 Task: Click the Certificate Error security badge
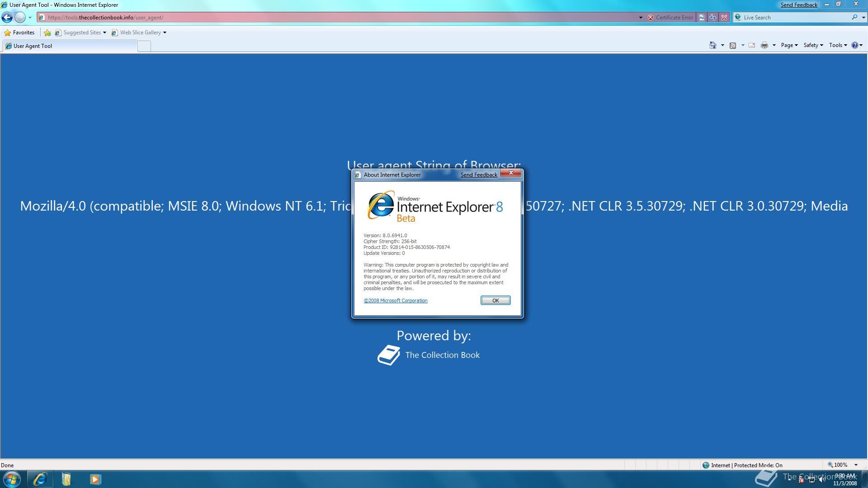coord(670,18)
